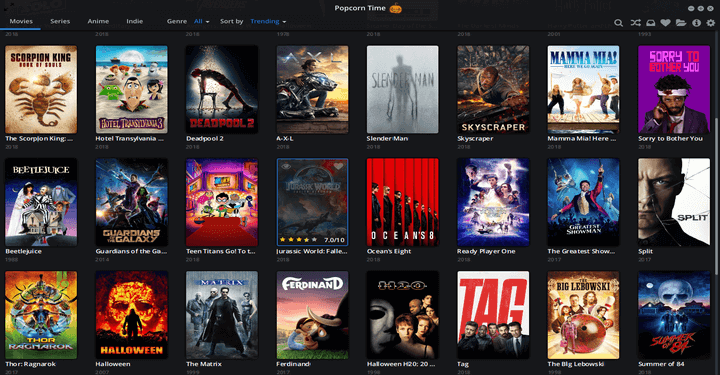720x375 pixels.
Task: Open the Hotel Transylvania 3 poster
Action: 131,90
